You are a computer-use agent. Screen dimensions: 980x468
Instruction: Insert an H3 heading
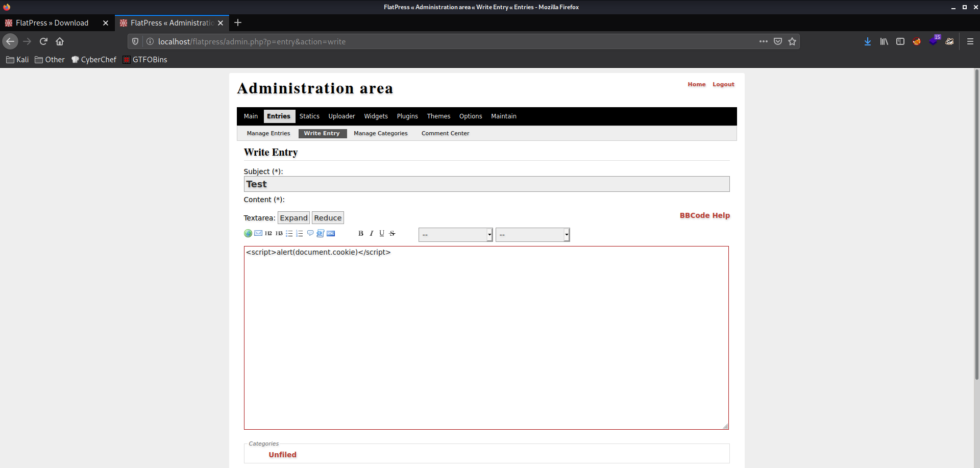[x=279, y=233]
